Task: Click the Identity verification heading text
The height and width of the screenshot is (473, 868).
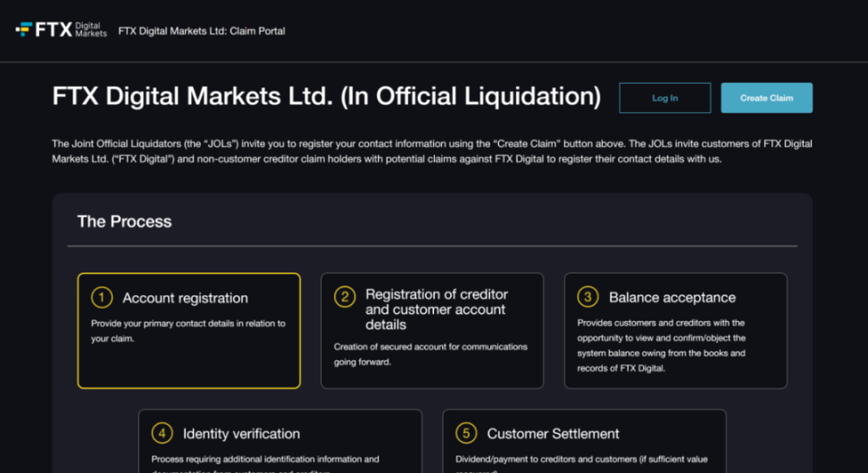Action: point(241,434)
